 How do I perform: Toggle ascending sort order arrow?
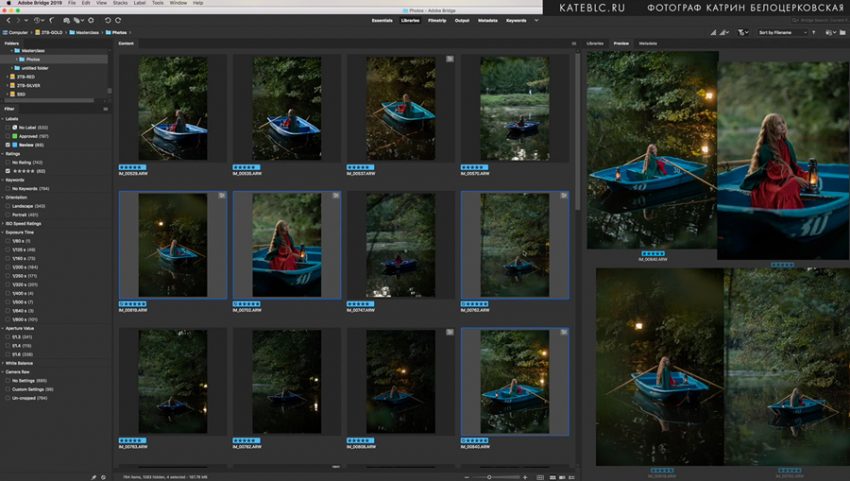(x=814, y=33)
